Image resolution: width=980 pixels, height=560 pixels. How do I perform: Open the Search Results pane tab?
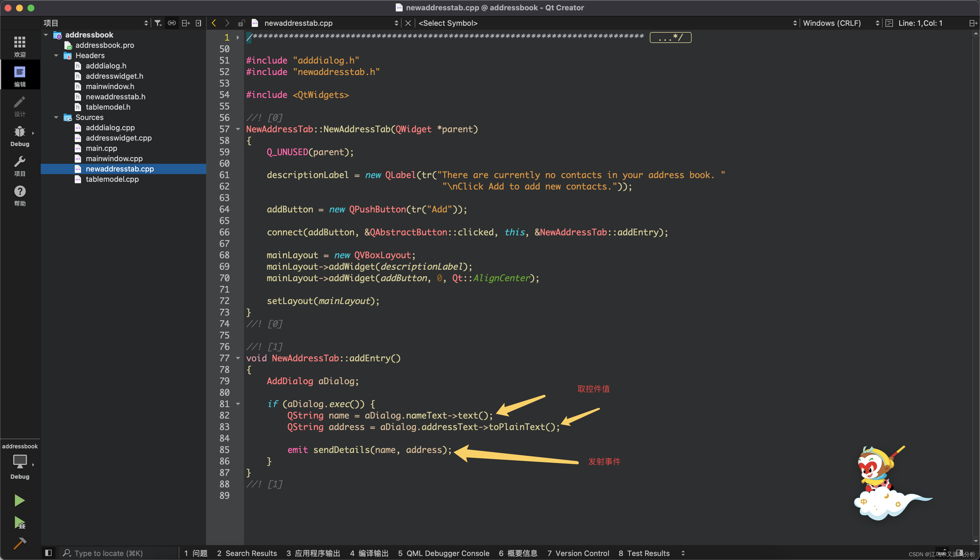247,553
